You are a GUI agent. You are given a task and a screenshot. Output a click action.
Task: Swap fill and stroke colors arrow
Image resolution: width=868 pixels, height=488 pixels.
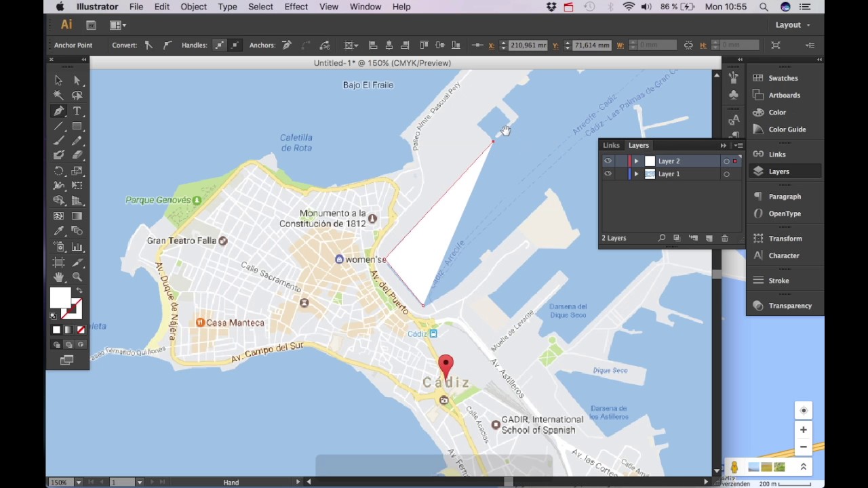click(79, 291)
